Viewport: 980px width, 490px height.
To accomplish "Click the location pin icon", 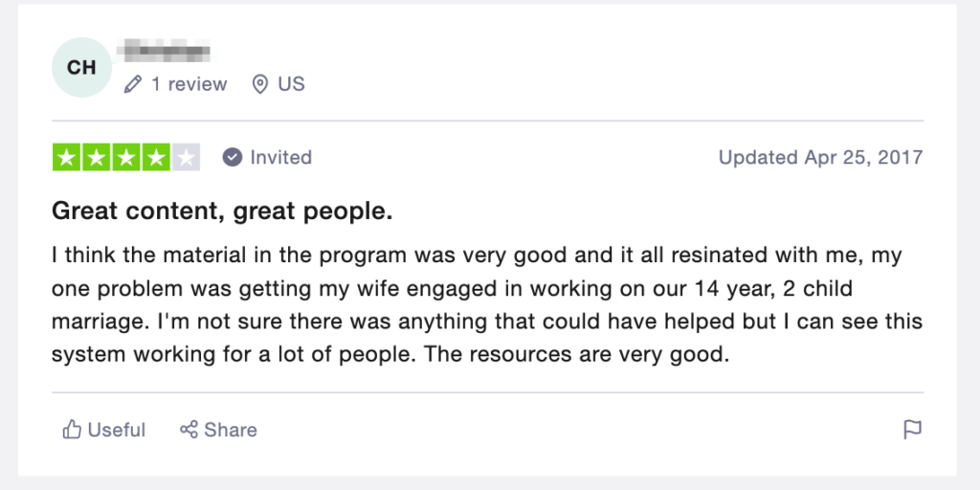I will click(x=260, y=84).
